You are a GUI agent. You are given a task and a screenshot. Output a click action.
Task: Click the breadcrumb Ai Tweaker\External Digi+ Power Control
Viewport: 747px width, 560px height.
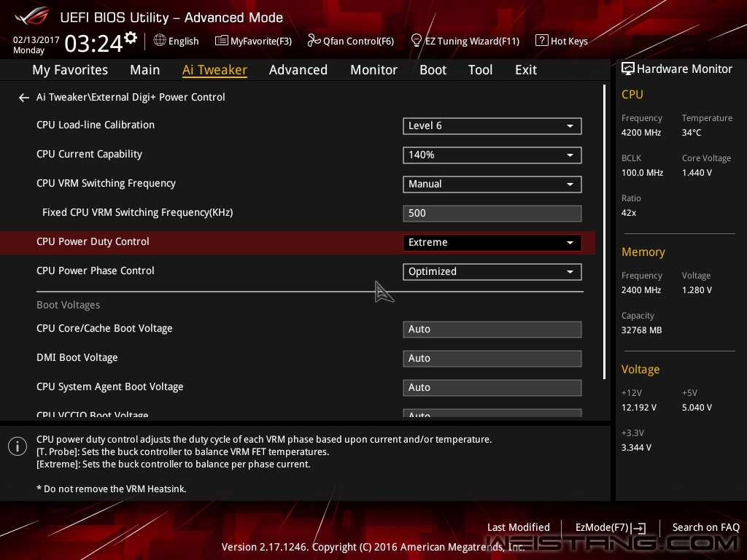pyautogui.click(x=131, y=97)
